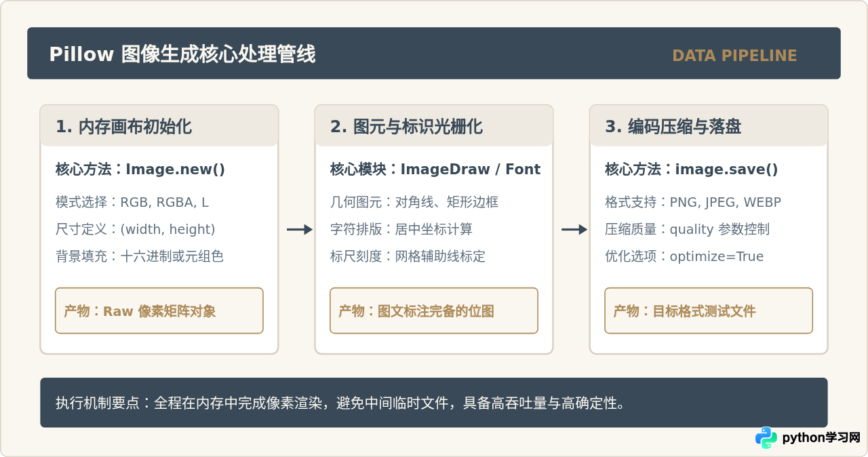Image resolution: width=868 pixels, height=457 pixels.
Task: Click the '产物：Raw 像素矩阵对象' box
Action: (159, 311)
